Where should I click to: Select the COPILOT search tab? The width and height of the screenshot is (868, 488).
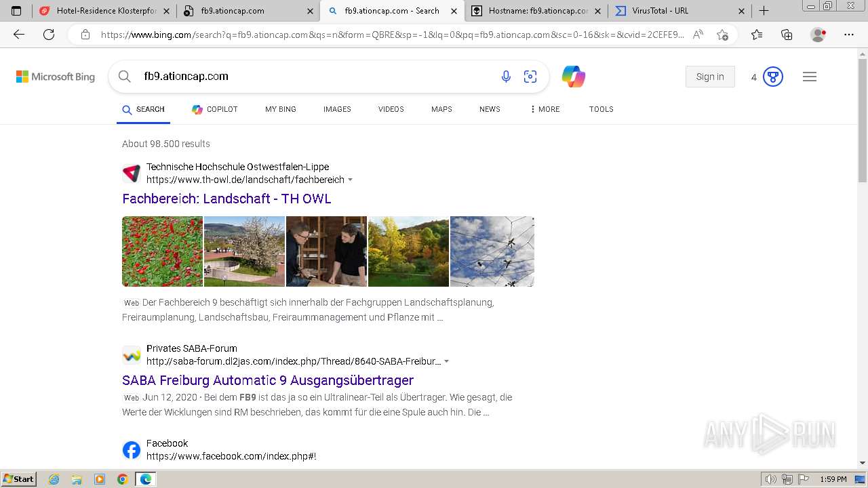point(215,109)
